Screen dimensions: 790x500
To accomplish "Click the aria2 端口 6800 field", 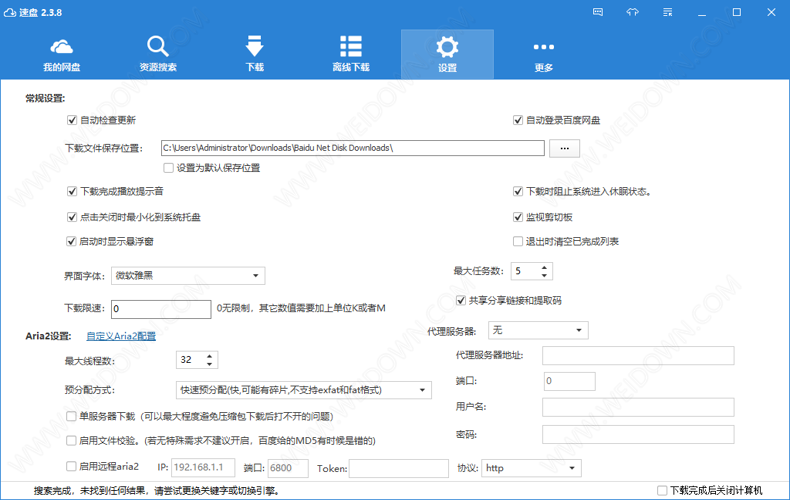I will coord(288,468).
